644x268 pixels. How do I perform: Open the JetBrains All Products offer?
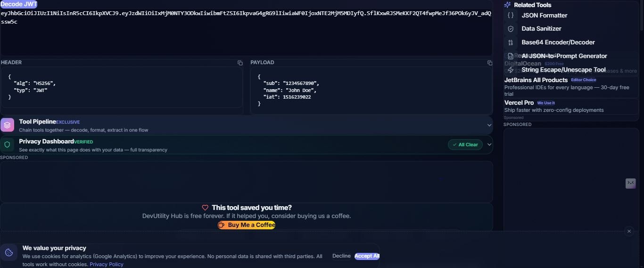tap(571, 87)
